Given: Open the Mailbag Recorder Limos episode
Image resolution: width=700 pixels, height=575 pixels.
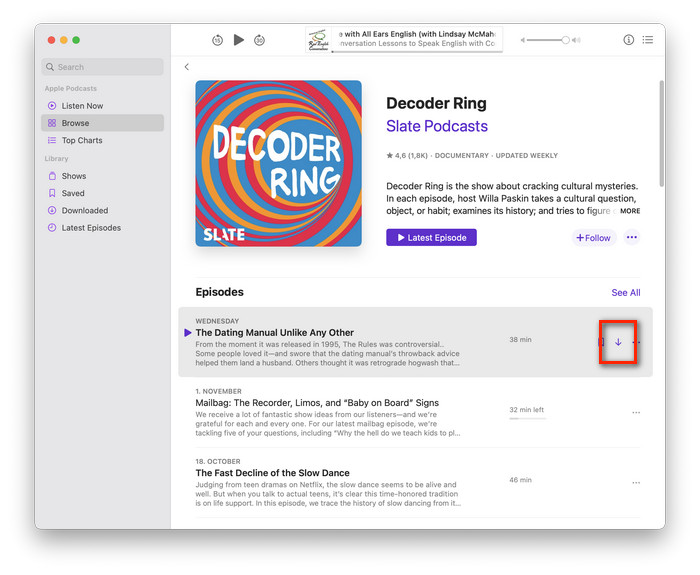Looking at the screenshot, I should [317, 403].
